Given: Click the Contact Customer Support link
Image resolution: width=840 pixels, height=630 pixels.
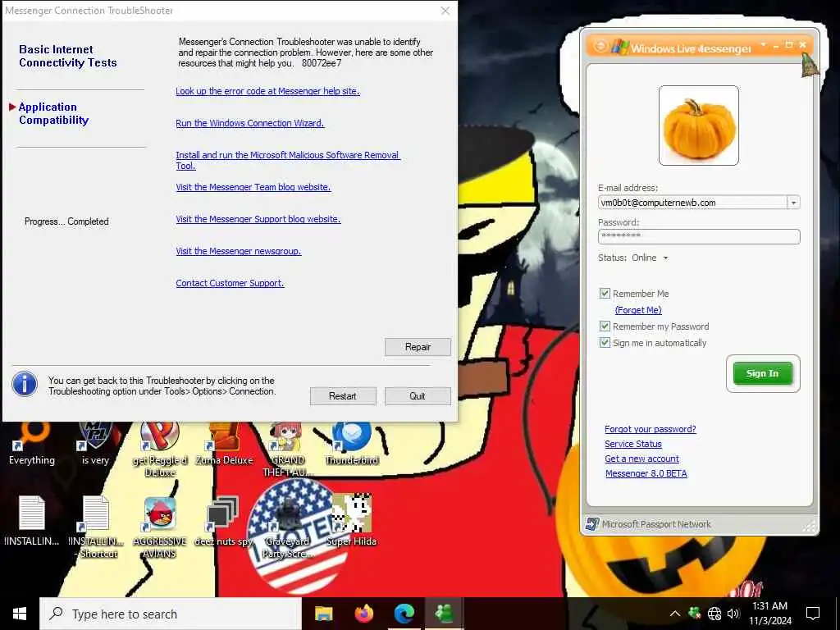Looking at the screenshot, I should [230, 283].
